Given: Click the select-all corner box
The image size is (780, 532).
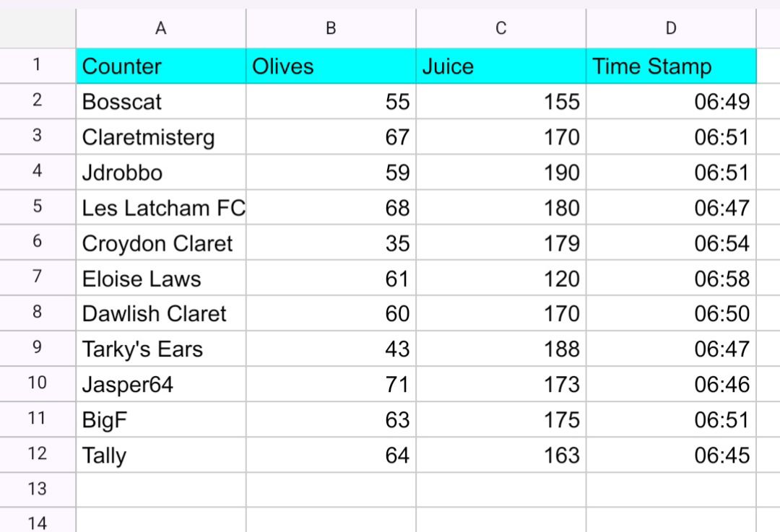Looking at the screenshot, I should [x=38, y=29].
